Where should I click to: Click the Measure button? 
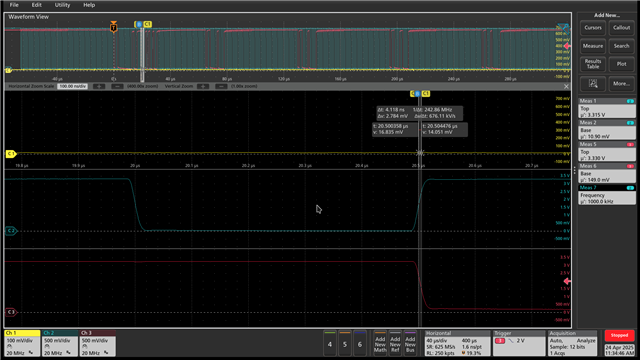click(x=593, y=46)
